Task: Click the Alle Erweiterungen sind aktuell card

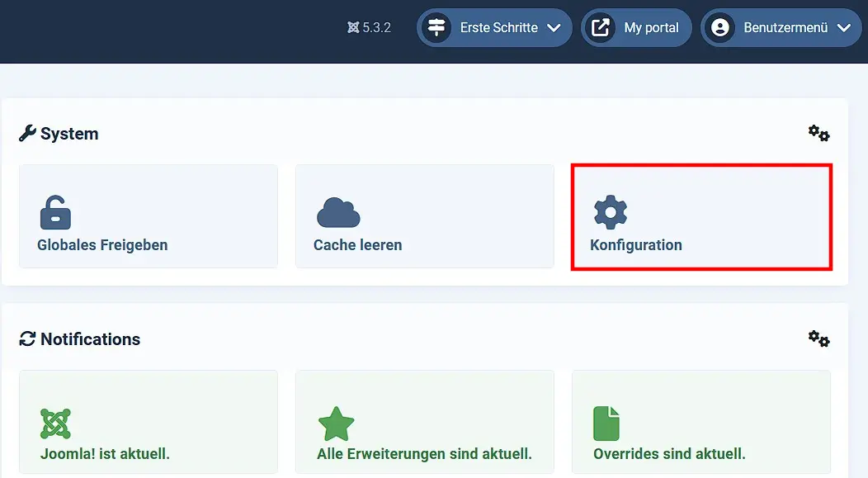Action: (424, 423)
